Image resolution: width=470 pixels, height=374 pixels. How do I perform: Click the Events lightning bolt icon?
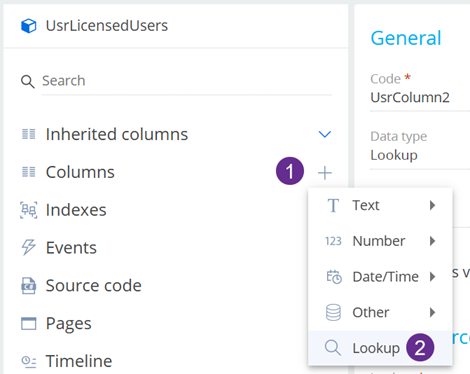click(29, 247)
